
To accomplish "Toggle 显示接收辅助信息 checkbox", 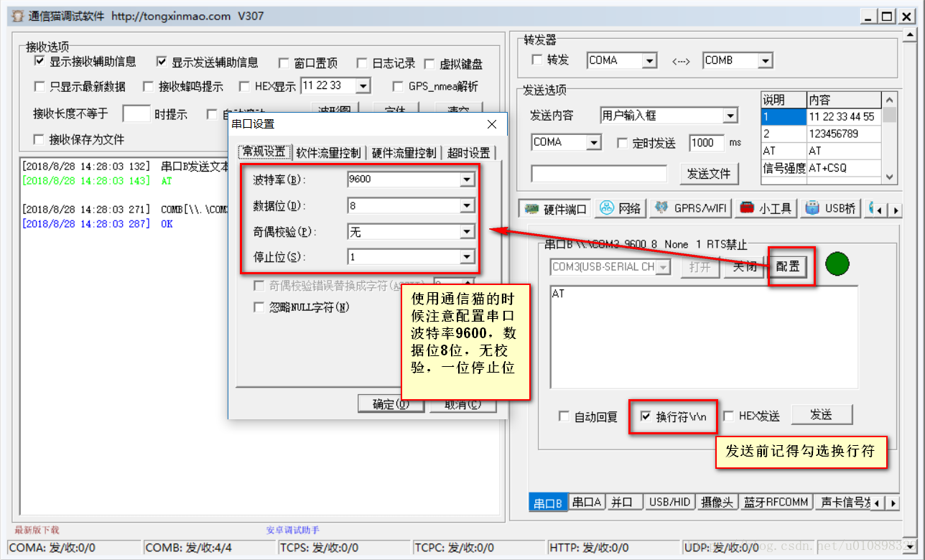I will (40, 62).
